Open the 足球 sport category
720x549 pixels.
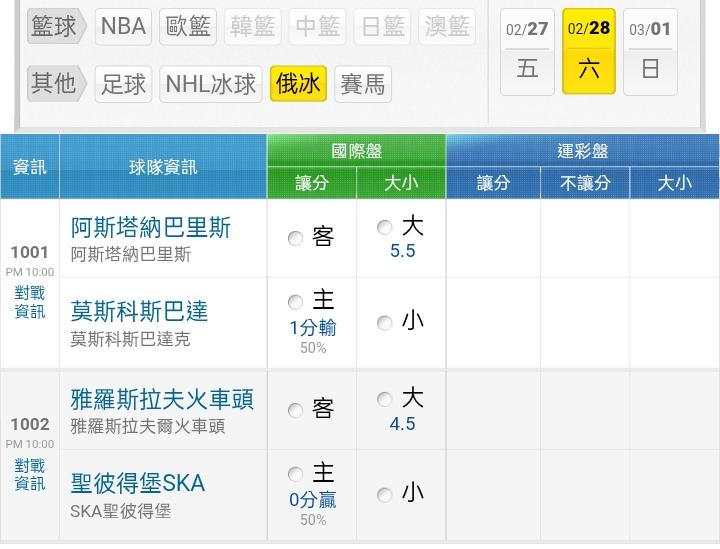(123, 84)
